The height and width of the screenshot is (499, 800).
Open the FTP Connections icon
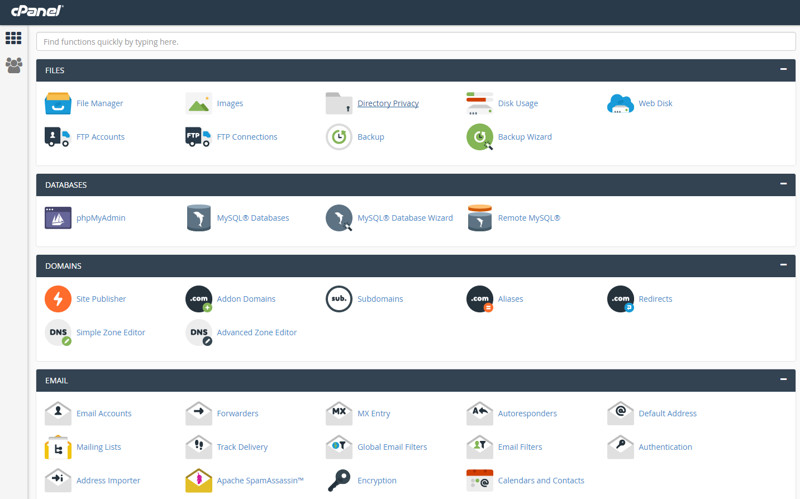pos(198,137)
